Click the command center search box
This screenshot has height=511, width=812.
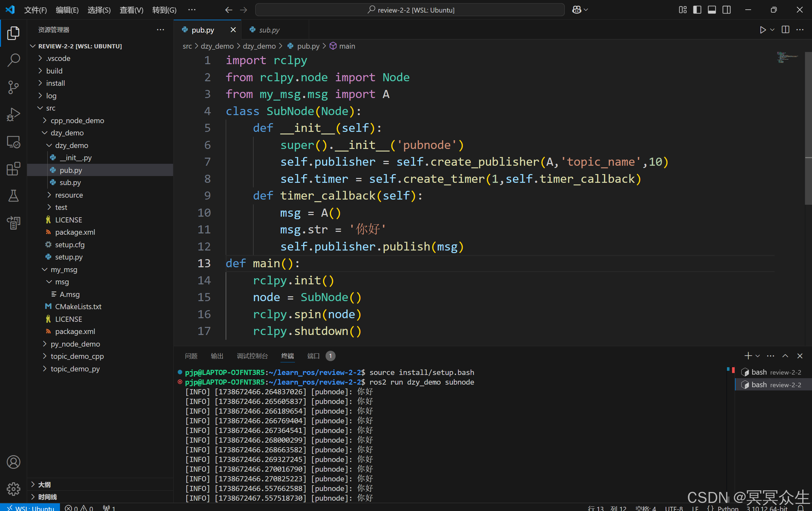[410, 10]
